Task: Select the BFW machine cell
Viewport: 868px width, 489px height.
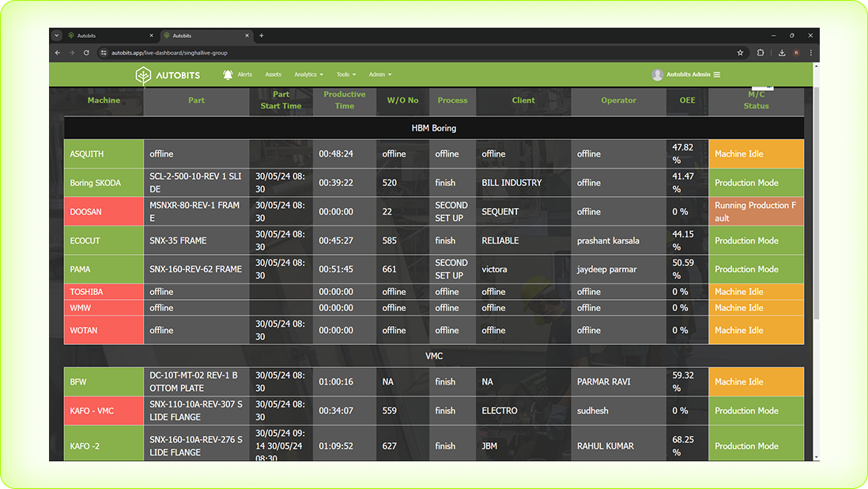Action: (x=104, y=381)
